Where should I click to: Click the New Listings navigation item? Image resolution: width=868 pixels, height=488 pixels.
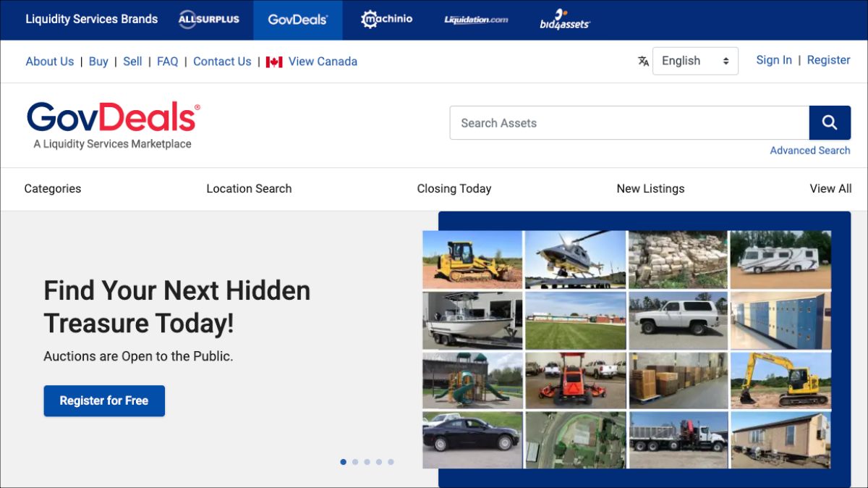tap(650, 188)
